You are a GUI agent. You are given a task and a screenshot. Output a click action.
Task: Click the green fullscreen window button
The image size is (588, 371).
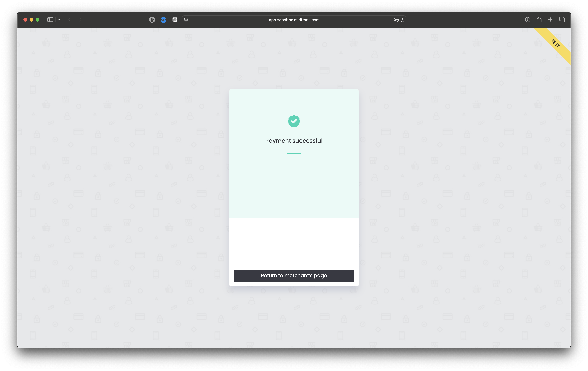click(38, 20)
